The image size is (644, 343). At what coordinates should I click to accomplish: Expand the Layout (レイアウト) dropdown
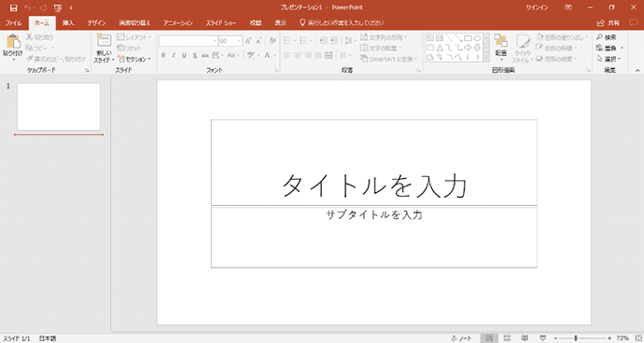pyautogui.click(x=133, y=37)
